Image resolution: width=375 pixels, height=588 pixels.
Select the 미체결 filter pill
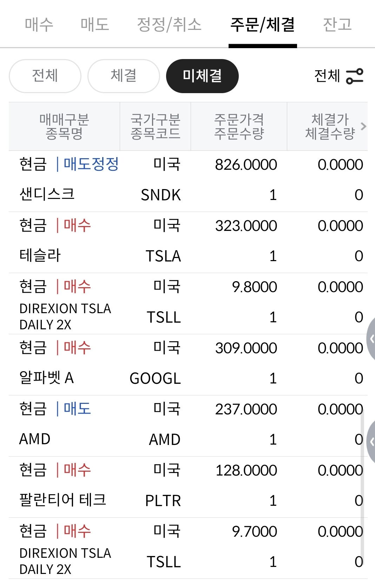pyautogui.click(x=202, y=76)
